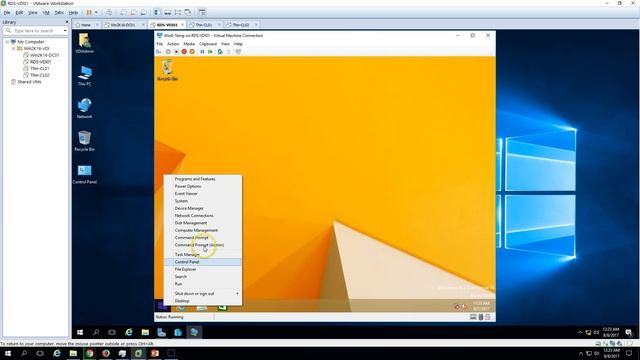Select Thin-CL01 in the Library tree
This screenshot has height=360, width=640.
tap(36, 68)
